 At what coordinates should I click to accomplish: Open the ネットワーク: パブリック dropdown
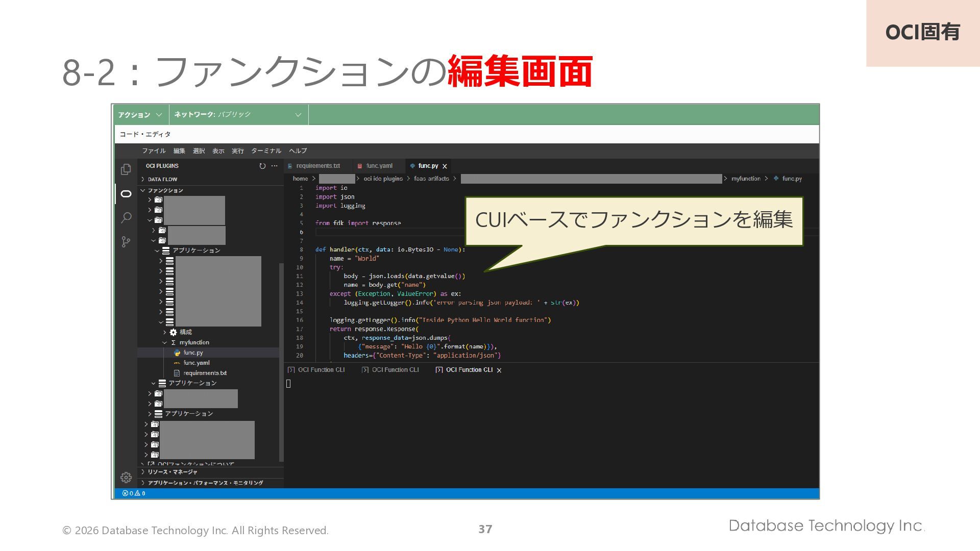[x=238, y=115]
